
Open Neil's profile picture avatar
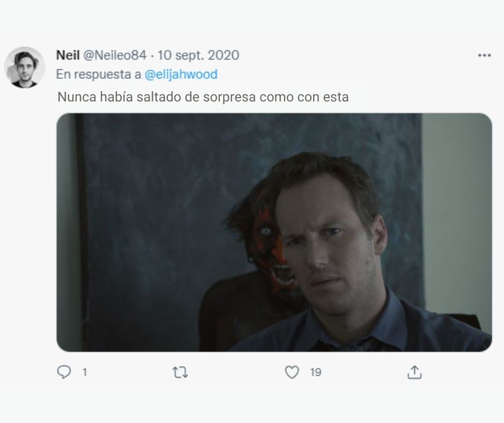(x=25, y=67)
